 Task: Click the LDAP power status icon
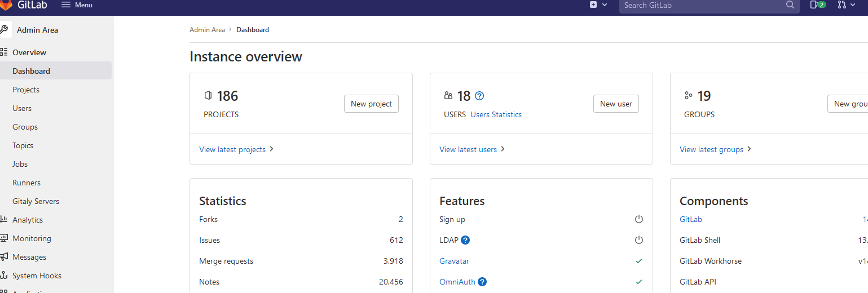click(638, 240)
